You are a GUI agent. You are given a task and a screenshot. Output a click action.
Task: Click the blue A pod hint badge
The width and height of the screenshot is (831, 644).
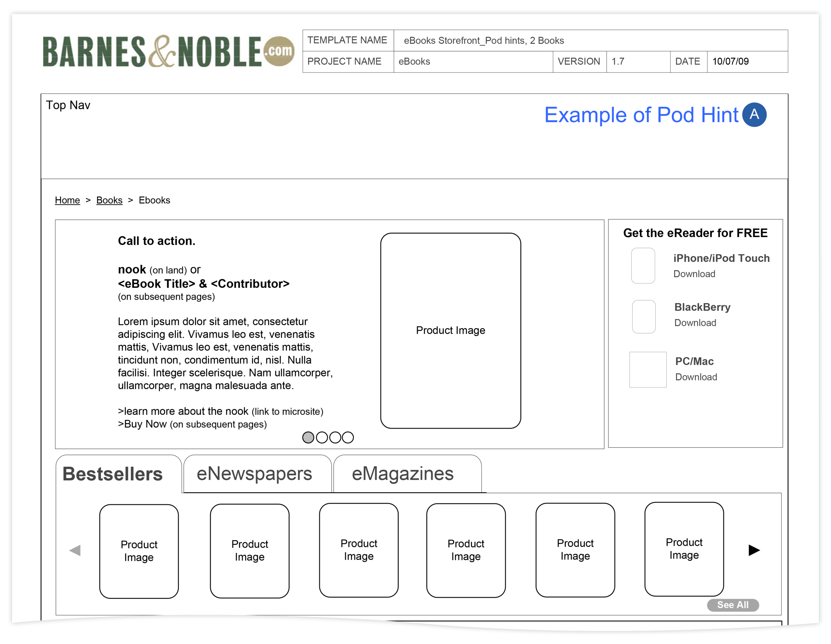click(x=754, y=115)
